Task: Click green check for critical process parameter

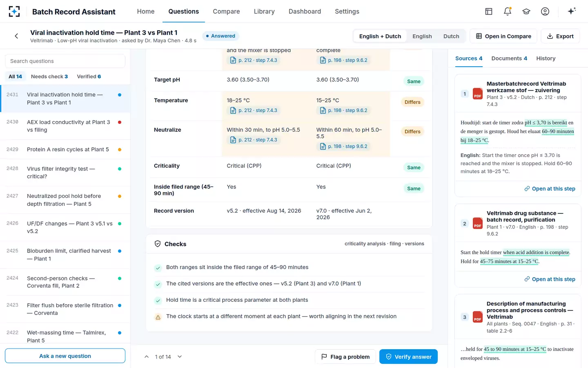Action: click(158, 301)
